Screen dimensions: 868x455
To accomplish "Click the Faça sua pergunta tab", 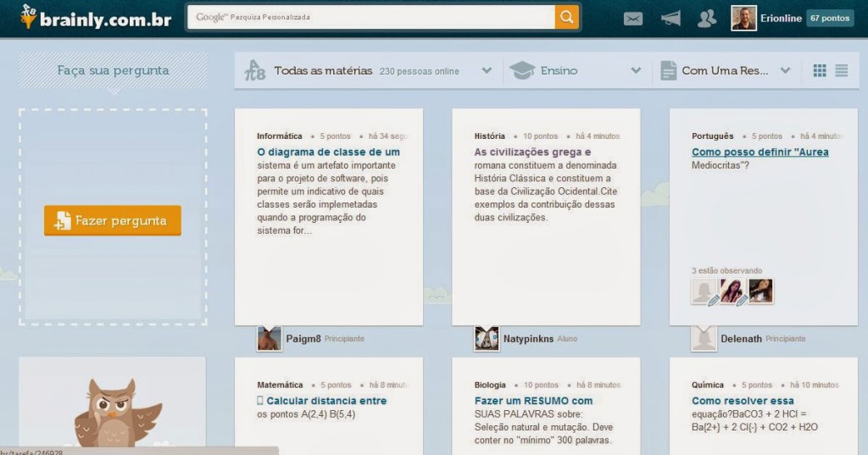I will click(113, 71).
